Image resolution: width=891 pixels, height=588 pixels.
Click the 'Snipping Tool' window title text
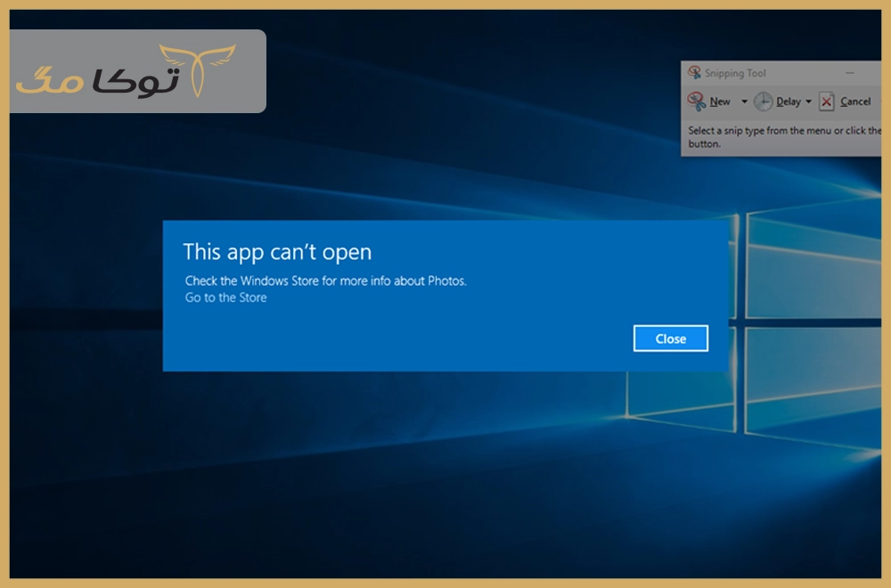pos(735,73)
